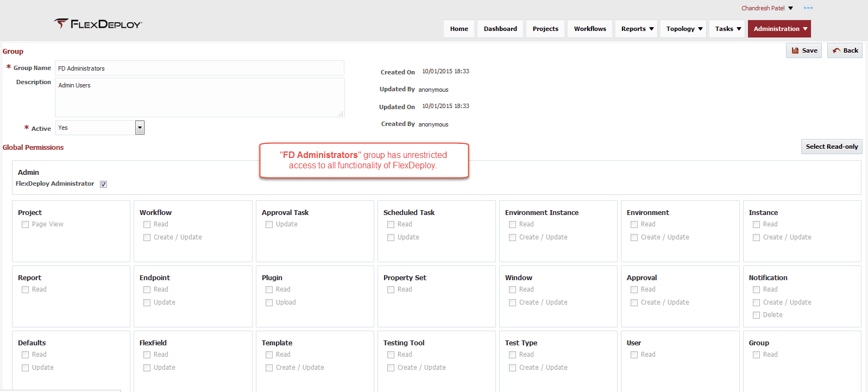Click the FlexDeploy logo
This screenshot has height=392, width=868.
[x=98, y=24]
